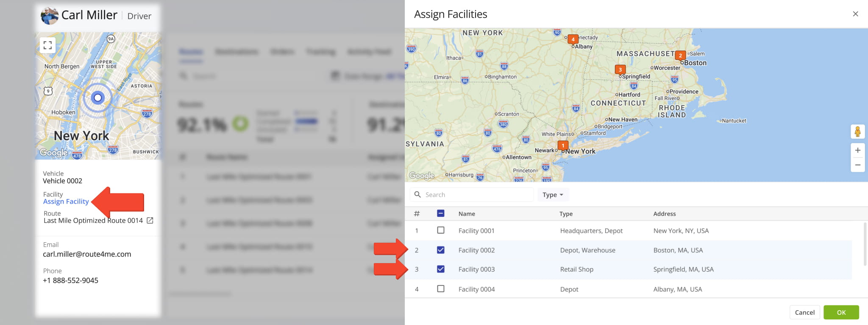The width and height of the screenshot is (868, 325).
Task: Zoom in on the facilities map
Action: tap(857, 150)
